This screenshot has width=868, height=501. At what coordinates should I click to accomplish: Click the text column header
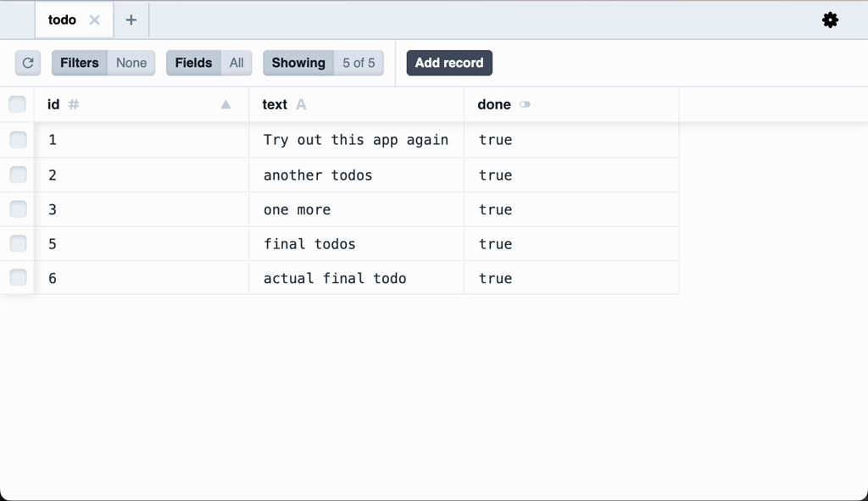[273, 104]
